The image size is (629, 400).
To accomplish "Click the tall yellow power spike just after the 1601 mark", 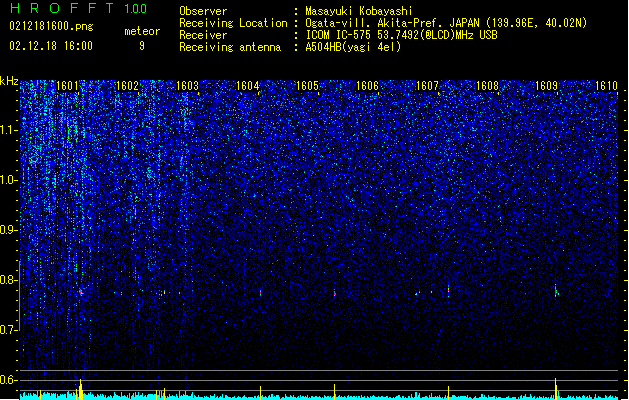I will (x=81, y=389).
